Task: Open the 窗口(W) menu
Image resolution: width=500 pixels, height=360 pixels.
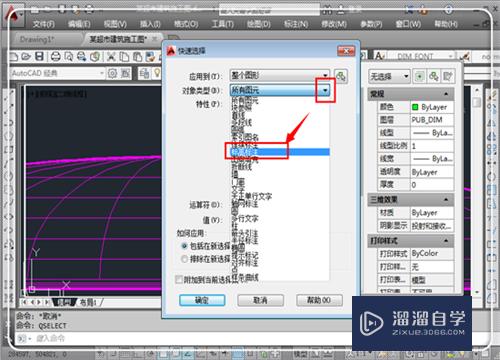Action: [x=408, y=24]
